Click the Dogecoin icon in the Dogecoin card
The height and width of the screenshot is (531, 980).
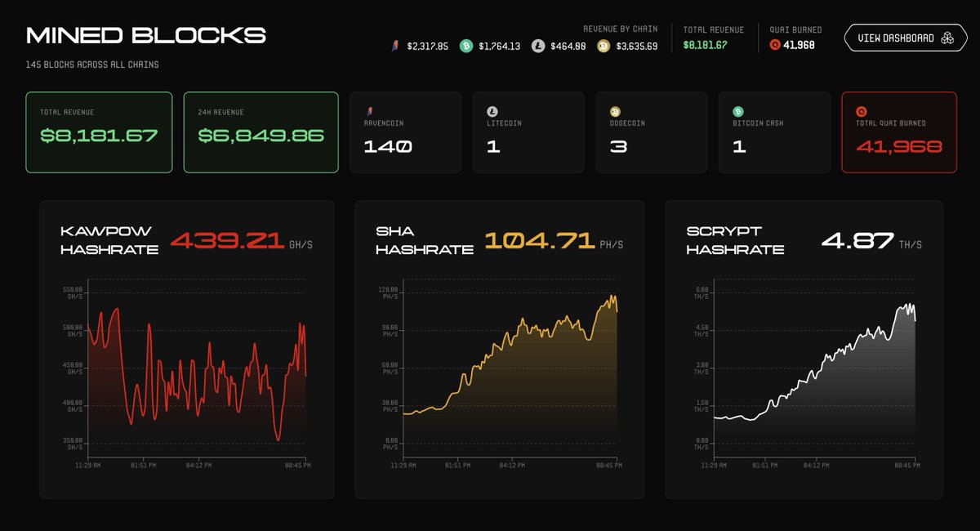coord(615,111)
